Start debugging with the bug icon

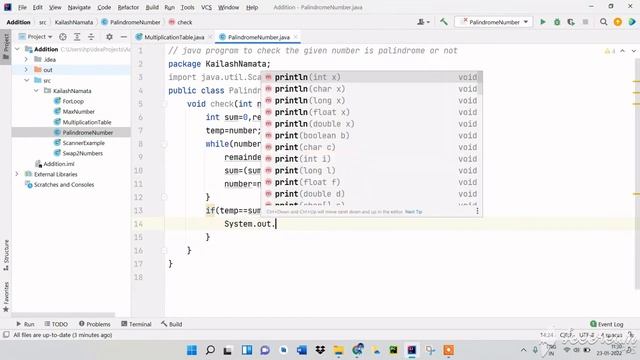[x=557, y=22]
